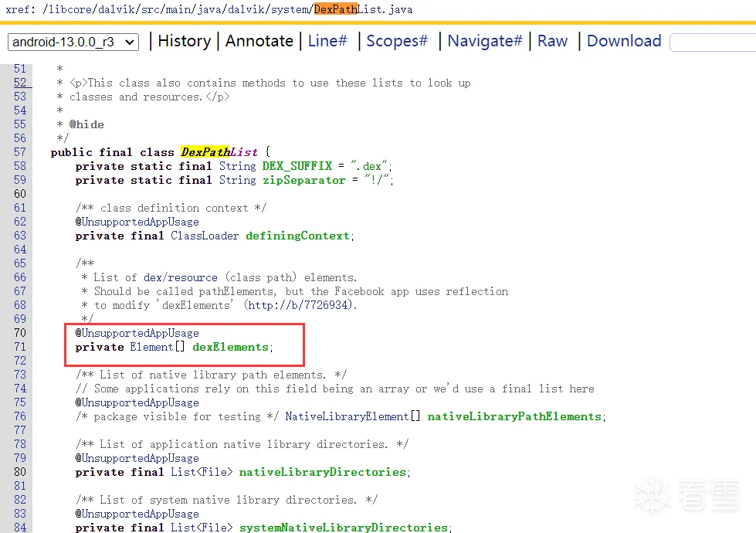Click DexPathList.java in the xref path
The width and height of the screenshot is (756, 533).
coord(363,9)
